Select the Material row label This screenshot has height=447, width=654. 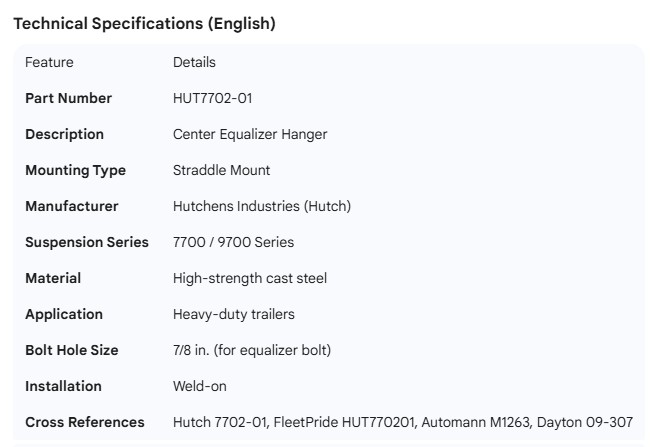tap(53, 278)
